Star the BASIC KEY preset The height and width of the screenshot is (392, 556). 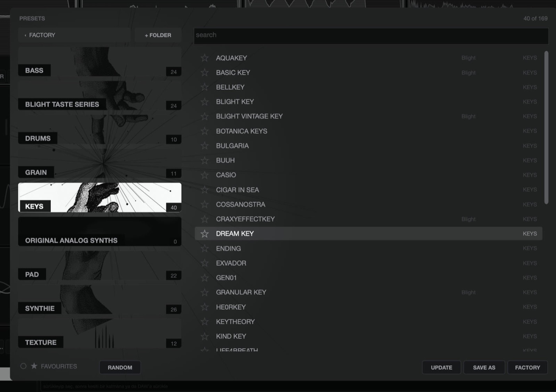click(205, 73)
